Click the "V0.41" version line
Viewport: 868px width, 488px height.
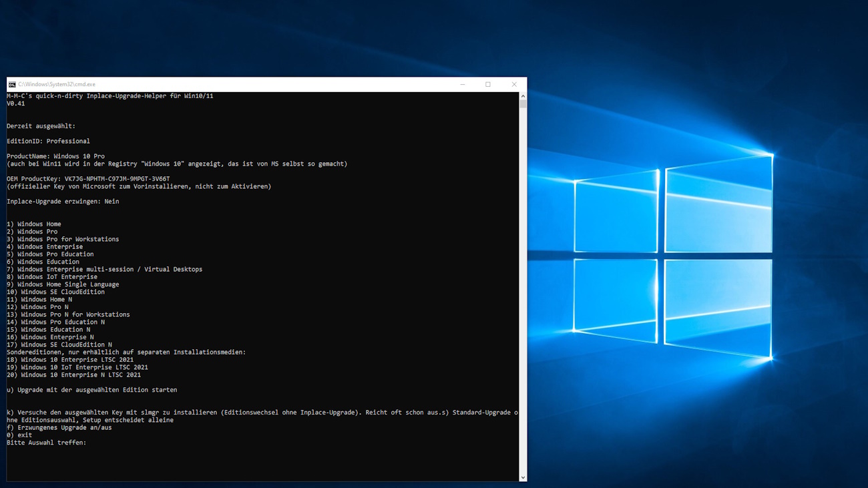(16, 103)
